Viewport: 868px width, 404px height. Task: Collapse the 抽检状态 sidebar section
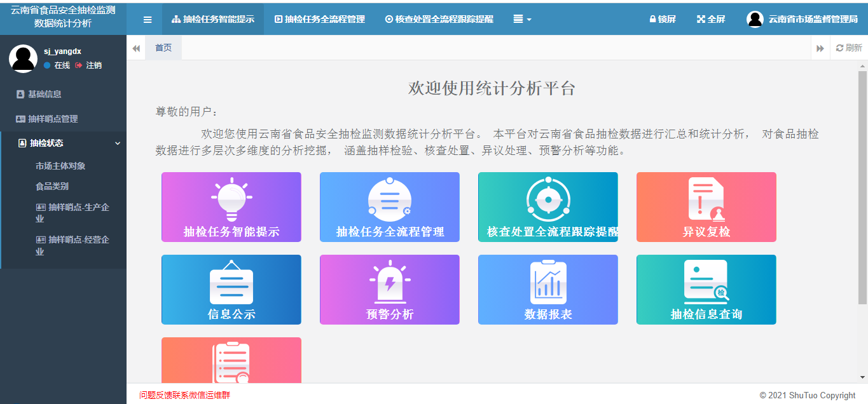coord(63,144)
